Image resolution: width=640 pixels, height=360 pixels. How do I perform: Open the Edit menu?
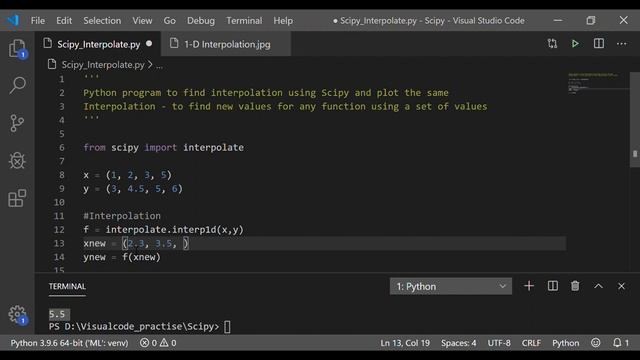tap(64, 20)
